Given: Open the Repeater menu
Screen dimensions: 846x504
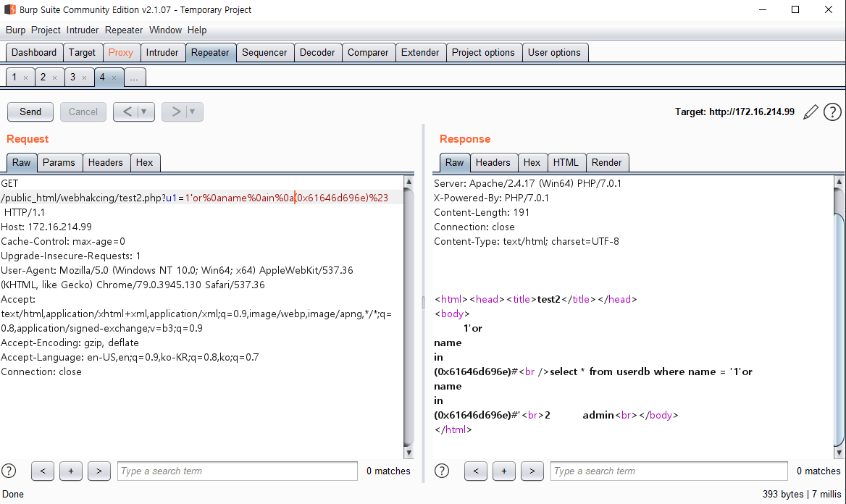Looking at the screenshot, I should 124,30.
